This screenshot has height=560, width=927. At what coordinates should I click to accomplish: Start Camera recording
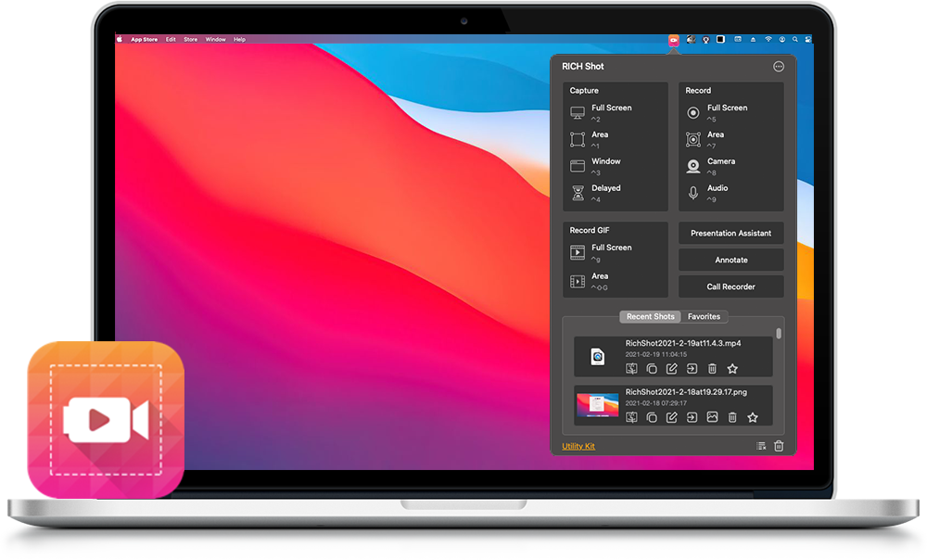pyautogui.click(x=711, y=166)
